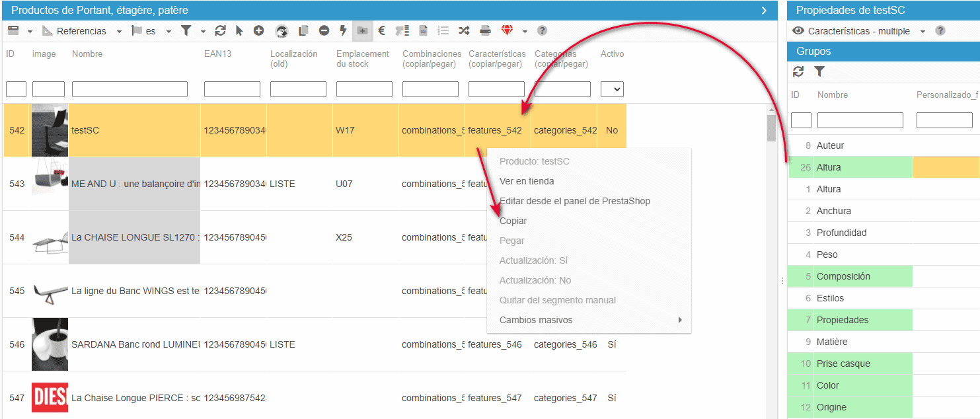Select Copiar in the context menu

pyautogui.click(x=513, y=221)
